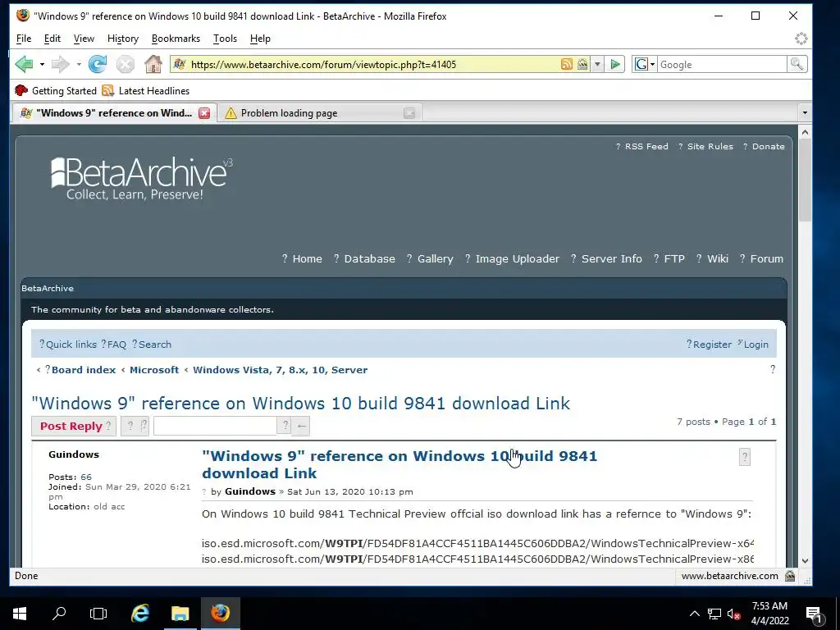Image resolution: width=840 pixels, height=630 pixels.
Task: Open the Action Center notifications icon
Action: 813,614
